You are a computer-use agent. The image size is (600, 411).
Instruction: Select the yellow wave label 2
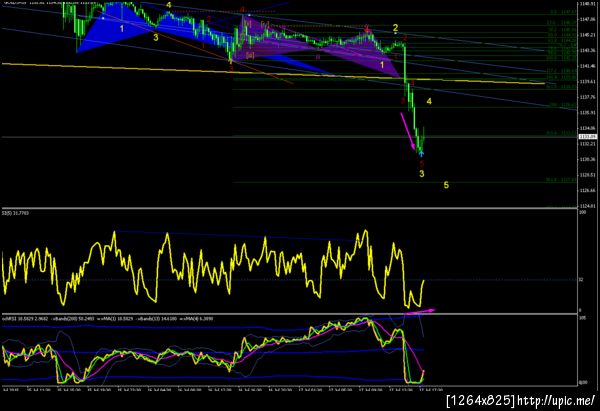[x=395, y=28]
